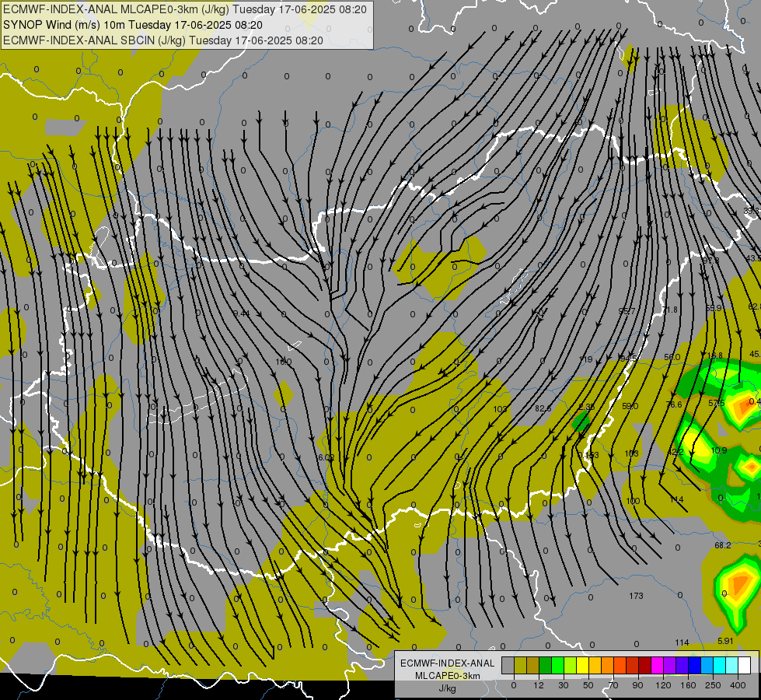Pick the yellow-green legend swatch
This screenshot has width=761, height=700.
(571, 665)
